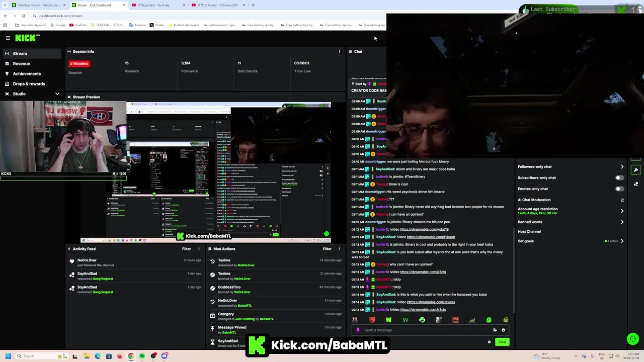The width and height of the screenshot is (644, 362).
Task: Open the streamable.com/fvbaub link in chat
Action: [431, 237]
